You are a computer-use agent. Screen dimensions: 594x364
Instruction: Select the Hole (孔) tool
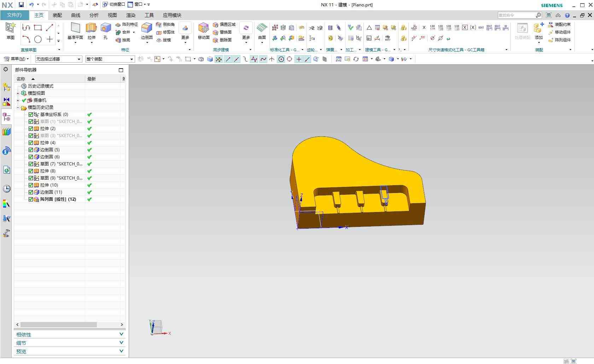105,31
